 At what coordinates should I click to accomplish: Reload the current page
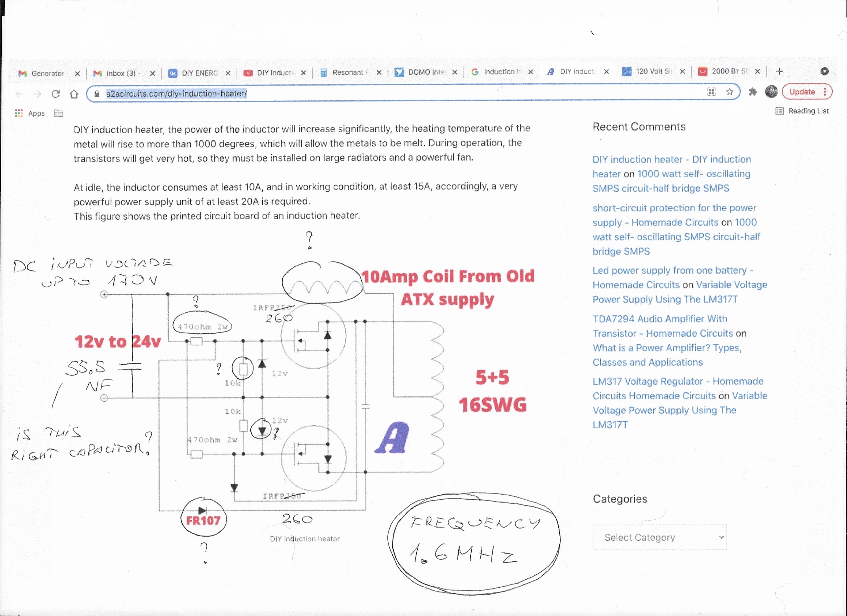tap(56, 94)
